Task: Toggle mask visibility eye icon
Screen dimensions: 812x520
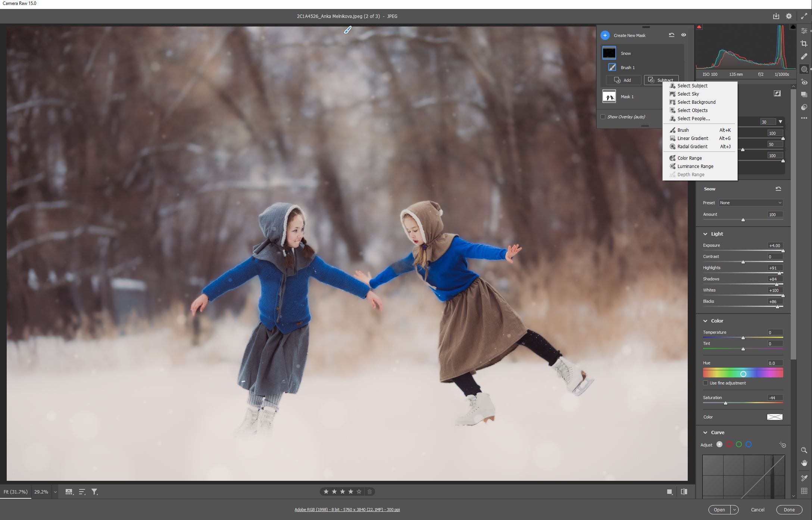Action: coord(684,35)
